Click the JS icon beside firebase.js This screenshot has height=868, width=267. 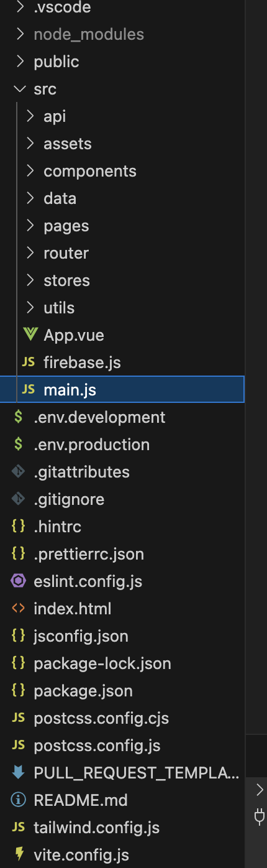29,362
